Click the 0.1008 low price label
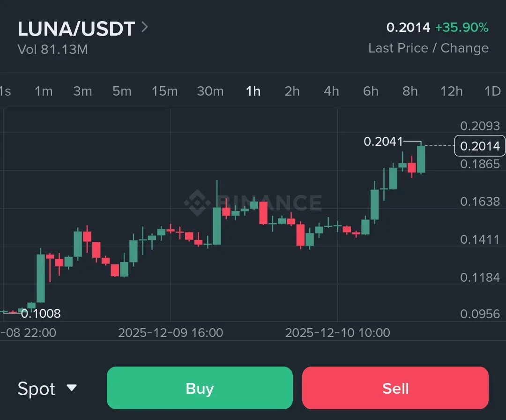Image resolution: width=506 pixels, height=420 pixels. [41, 314]
